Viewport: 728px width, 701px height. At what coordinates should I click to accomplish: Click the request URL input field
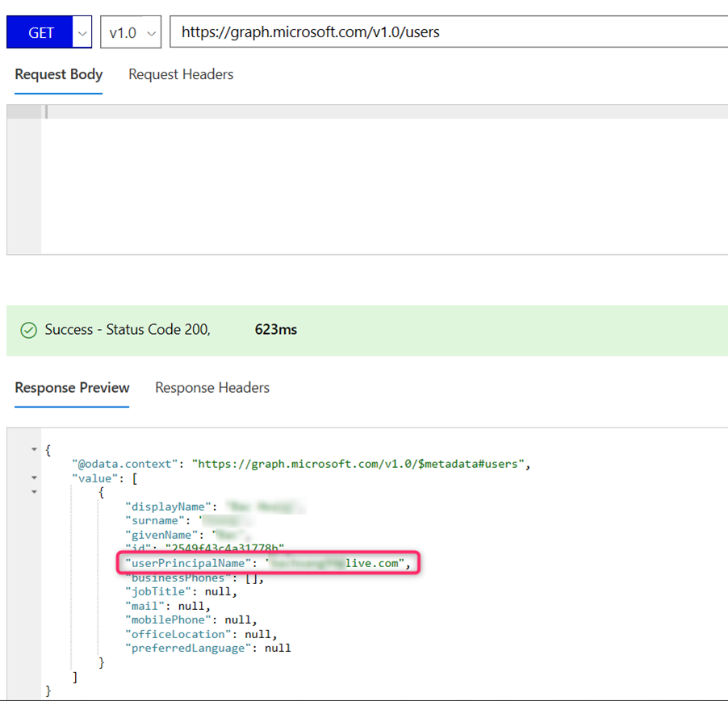[449, 32]
